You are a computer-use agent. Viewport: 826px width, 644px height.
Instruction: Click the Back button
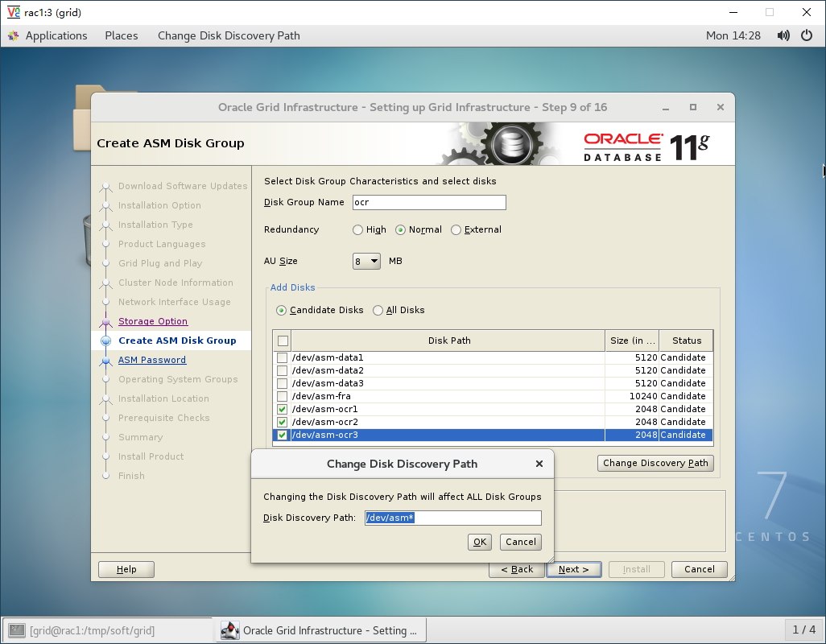click(x=517, y=569)
